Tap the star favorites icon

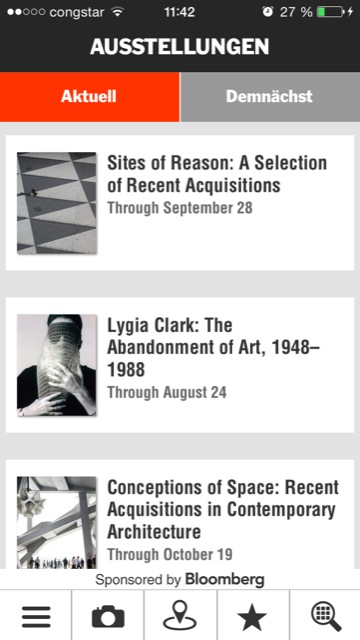[252, 616]
